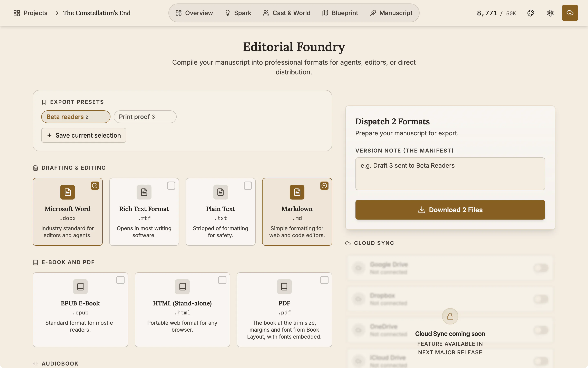
Task: Uncheck the Microsoft Word format checkbox
Action: pyautogui.click(x=95, y=186)
